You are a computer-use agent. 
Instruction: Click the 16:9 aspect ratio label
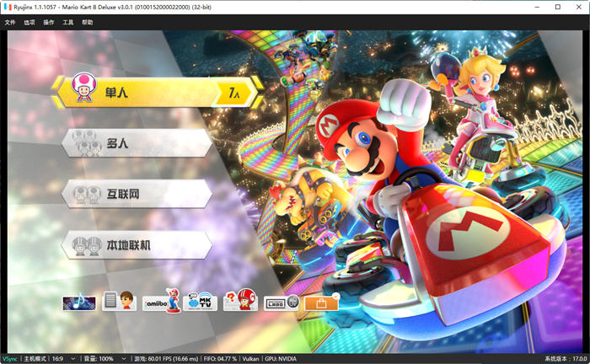tap(57, 359)
